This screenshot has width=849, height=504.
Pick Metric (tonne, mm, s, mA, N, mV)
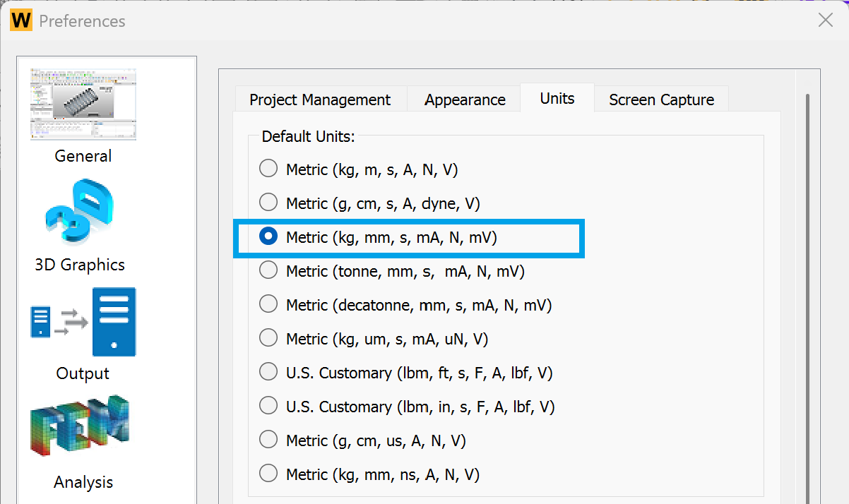tap(268, 271)
